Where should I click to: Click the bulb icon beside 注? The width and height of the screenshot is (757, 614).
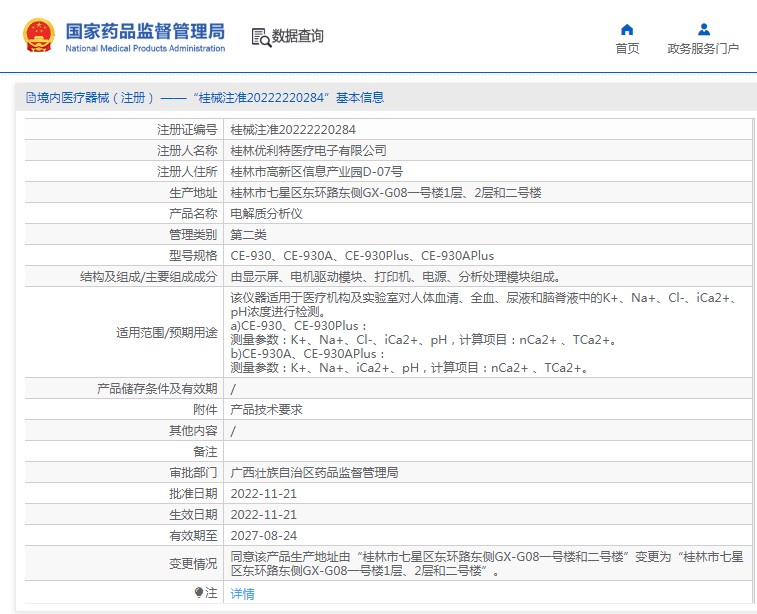(199, 593)
